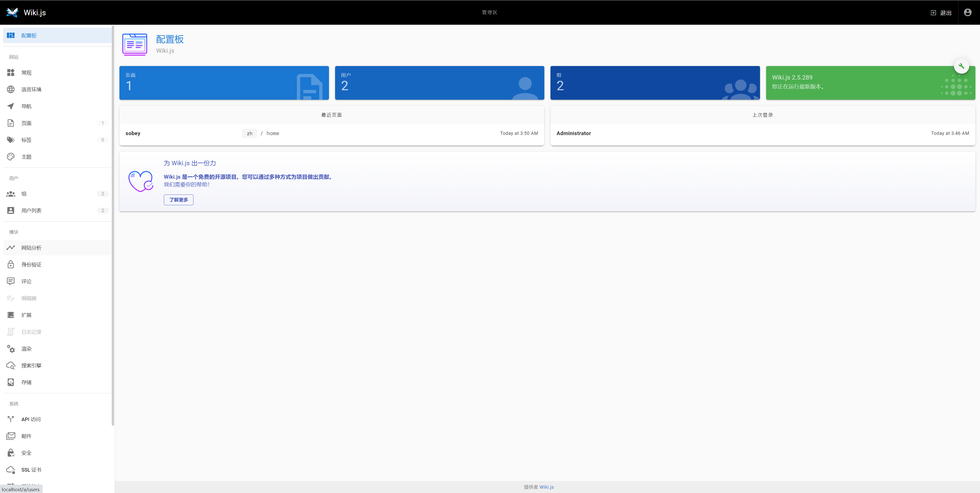Image resolution: width=980 pixels, height=493 pixels.
Task: Open the sobey recent page entry
Action: 133,133
